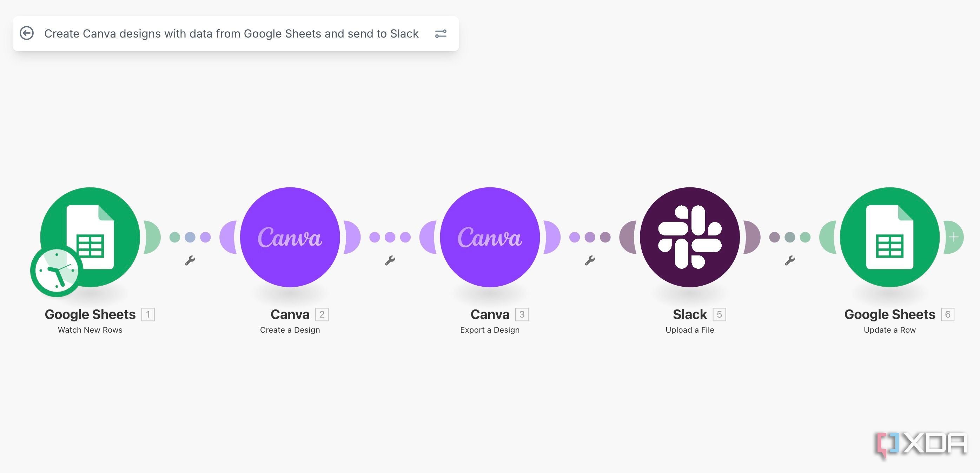This screenshot has width=980, height=473.
Task: Open the Canva Export a Design module
Action: tap(490, 237)
